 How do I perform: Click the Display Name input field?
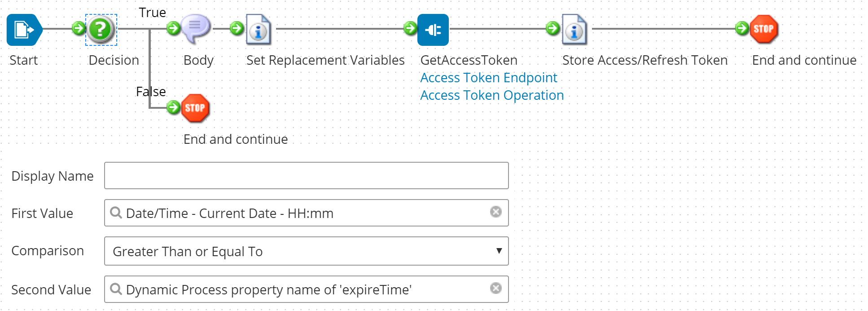click(x=306, y=176)
